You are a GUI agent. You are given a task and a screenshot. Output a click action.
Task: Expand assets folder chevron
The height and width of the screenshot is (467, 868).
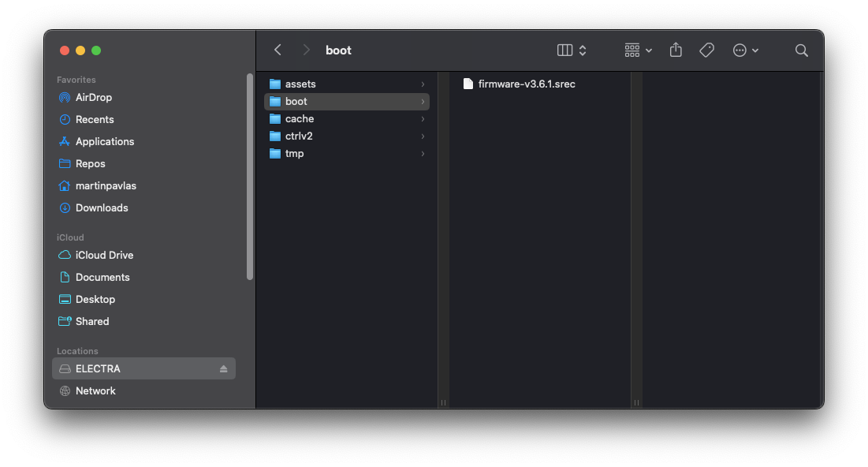pos(423,84)
